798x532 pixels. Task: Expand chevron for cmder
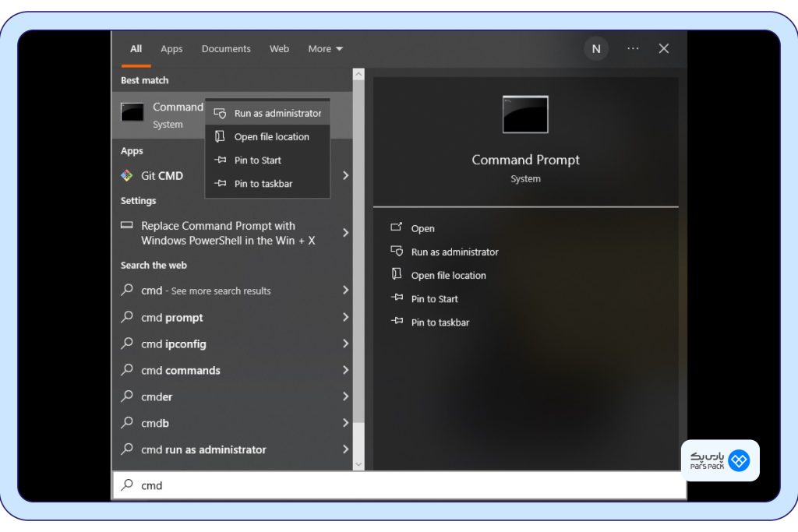(x=345, y=396)
